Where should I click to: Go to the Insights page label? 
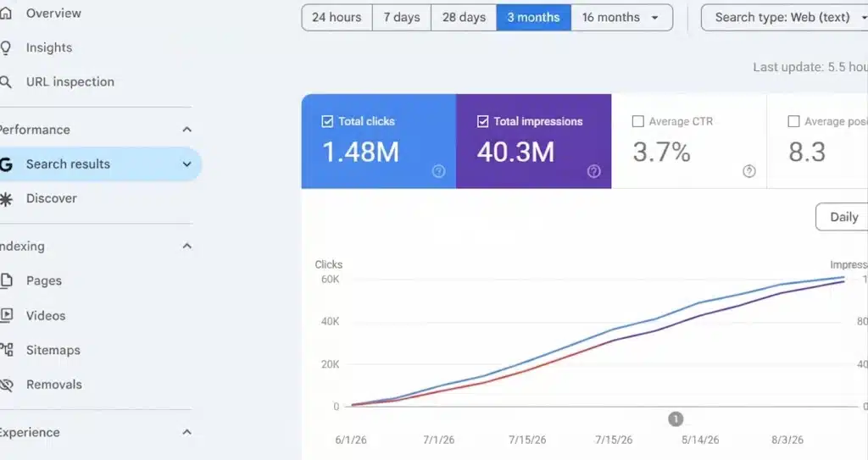click(x=49, y=48)
